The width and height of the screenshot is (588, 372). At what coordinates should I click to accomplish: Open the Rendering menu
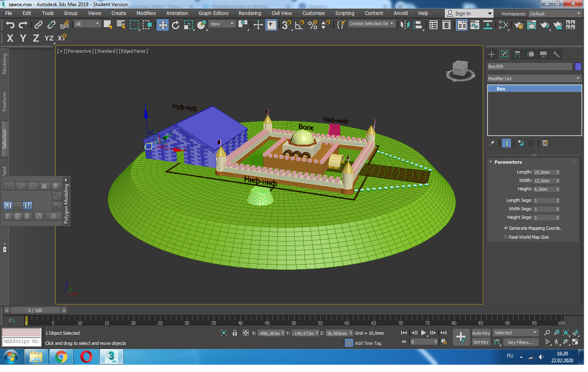[250, 13]
